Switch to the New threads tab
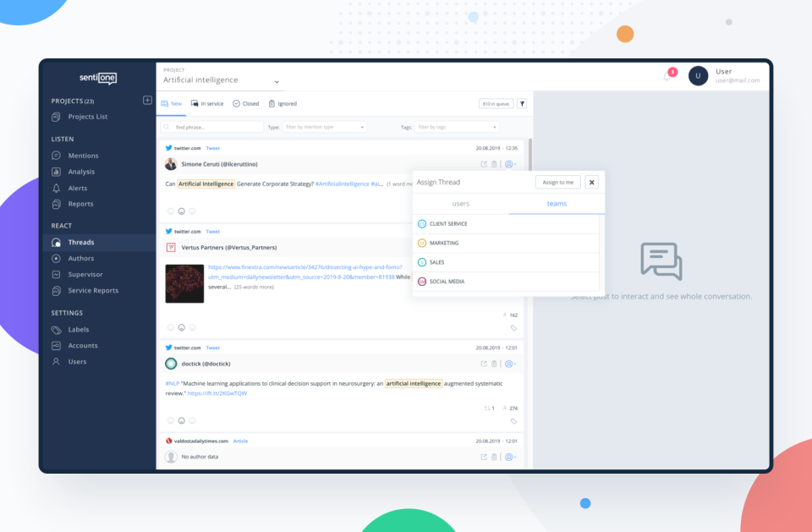The height and width of the screenshot is (532, 812). (172, 103)
